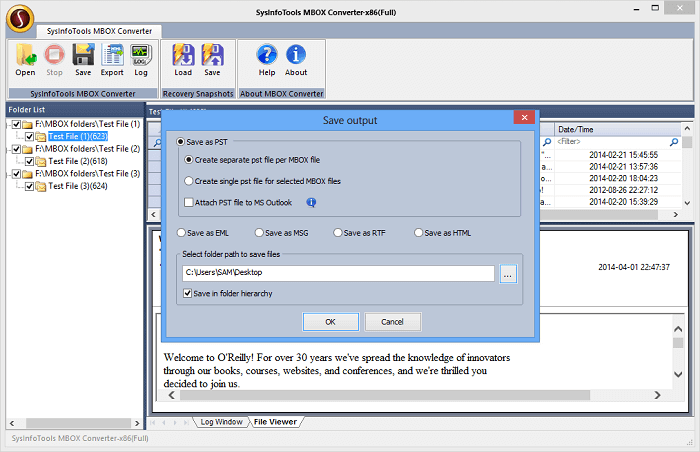Click message list scroll down arrow

click(688, 202)
